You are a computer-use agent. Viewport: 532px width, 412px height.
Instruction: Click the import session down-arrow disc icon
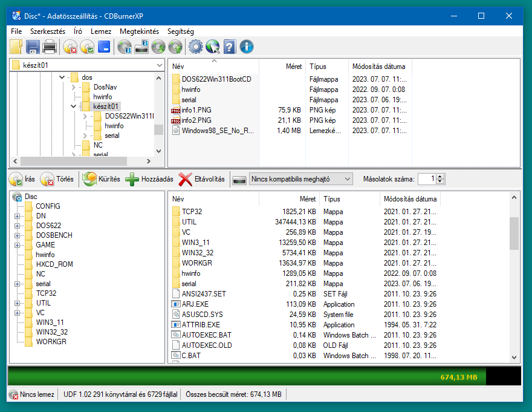[x=158, y=47]
